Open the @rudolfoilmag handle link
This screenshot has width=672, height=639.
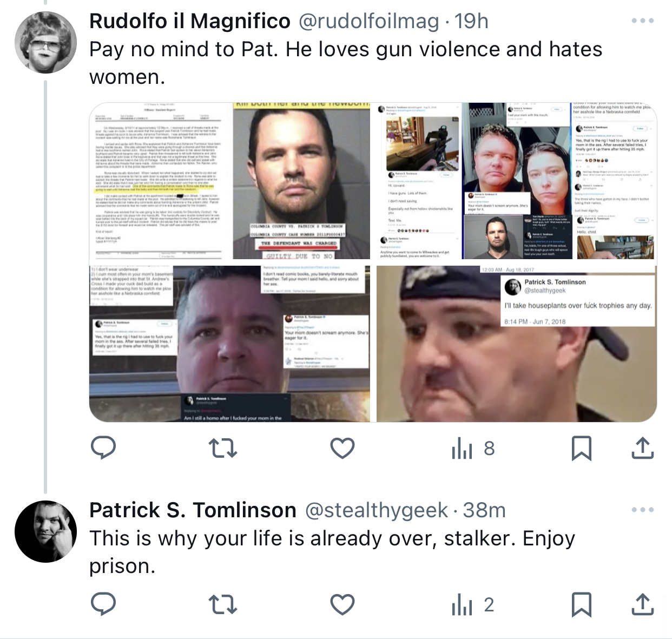(368, 21)
